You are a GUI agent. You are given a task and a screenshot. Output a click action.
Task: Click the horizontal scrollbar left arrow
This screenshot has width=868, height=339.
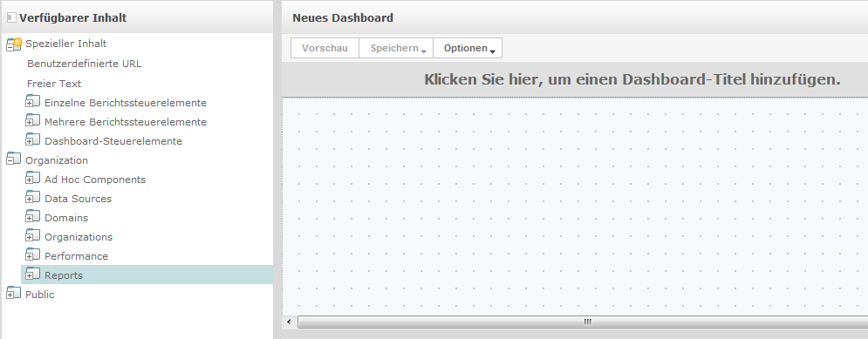[x=289, y=322]
